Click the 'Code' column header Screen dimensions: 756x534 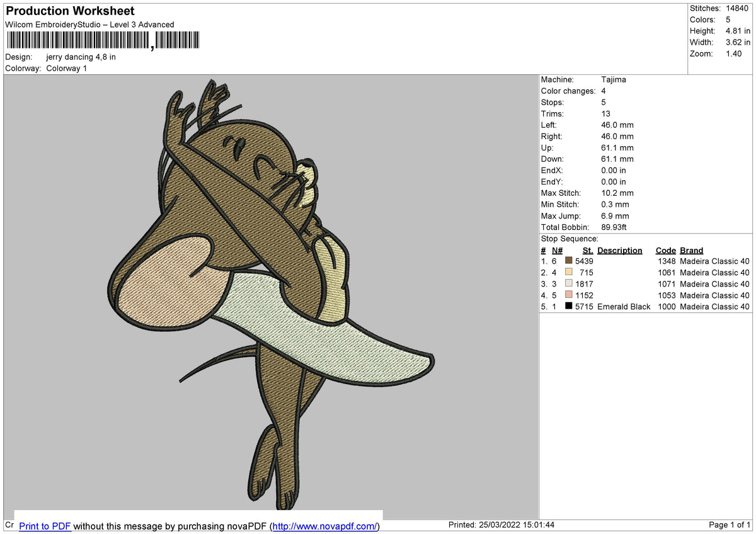(x=665, y=250)
